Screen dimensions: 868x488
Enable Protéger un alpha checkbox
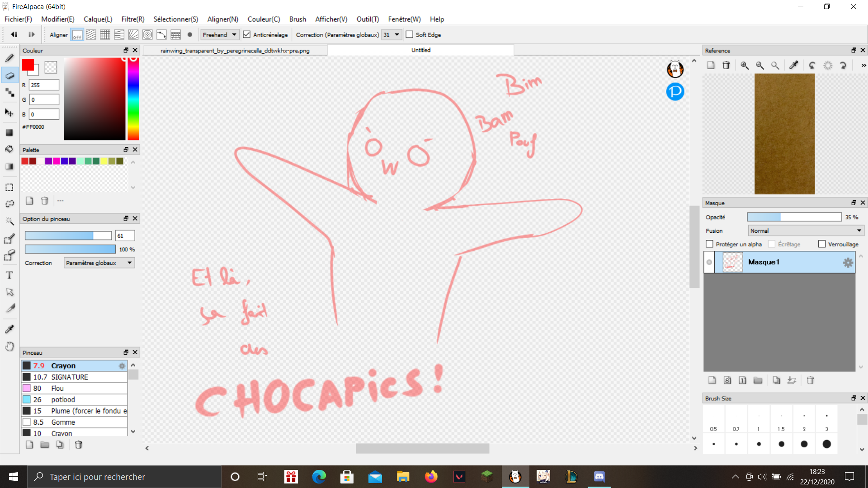click(710, 244)
